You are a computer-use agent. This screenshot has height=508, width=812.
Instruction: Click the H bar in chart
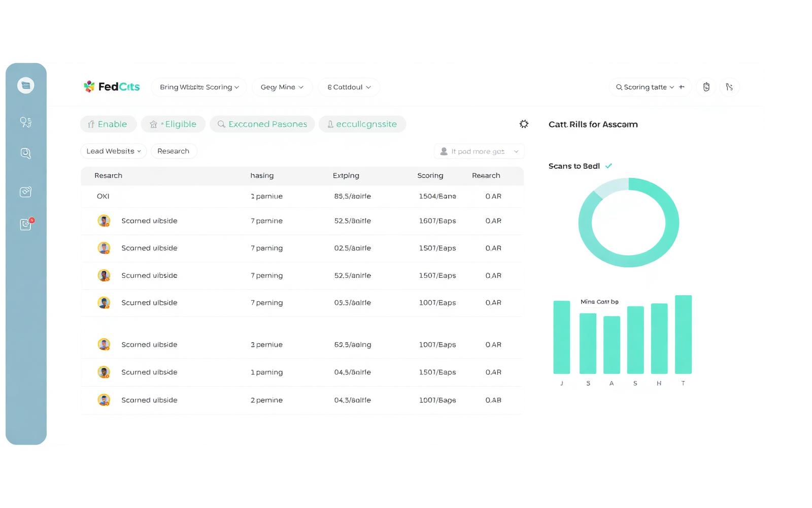(659, 338)
